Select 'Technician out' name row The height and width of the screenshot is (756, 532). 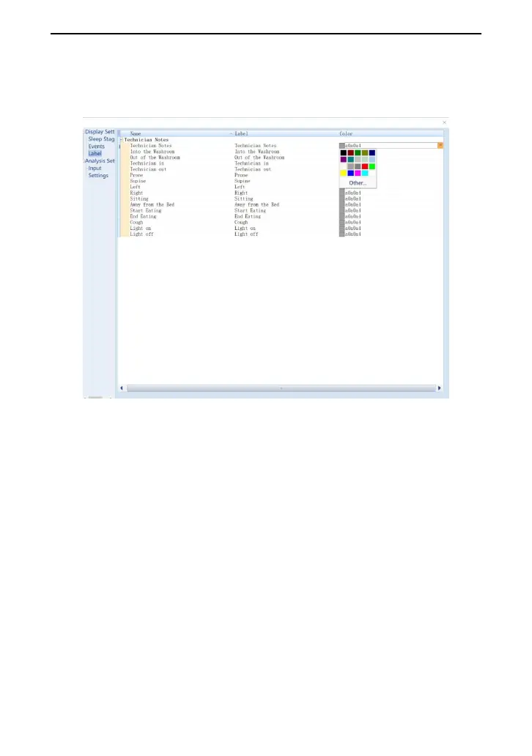(148, 169)
